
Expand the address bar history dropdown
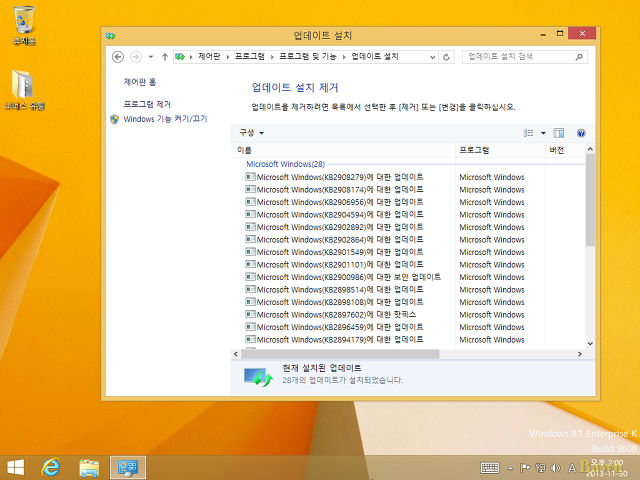(x=432, y=57)
